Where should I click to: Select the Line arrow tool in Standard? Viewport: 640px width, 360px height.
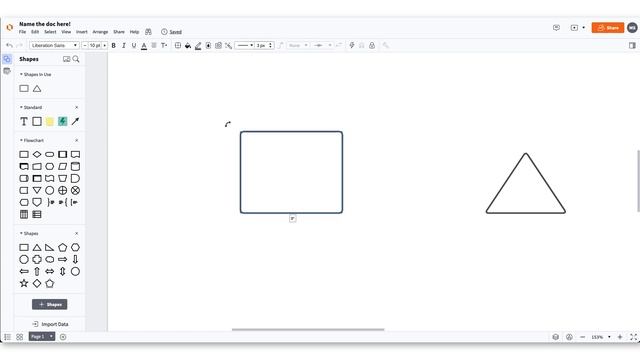point(75,121)
